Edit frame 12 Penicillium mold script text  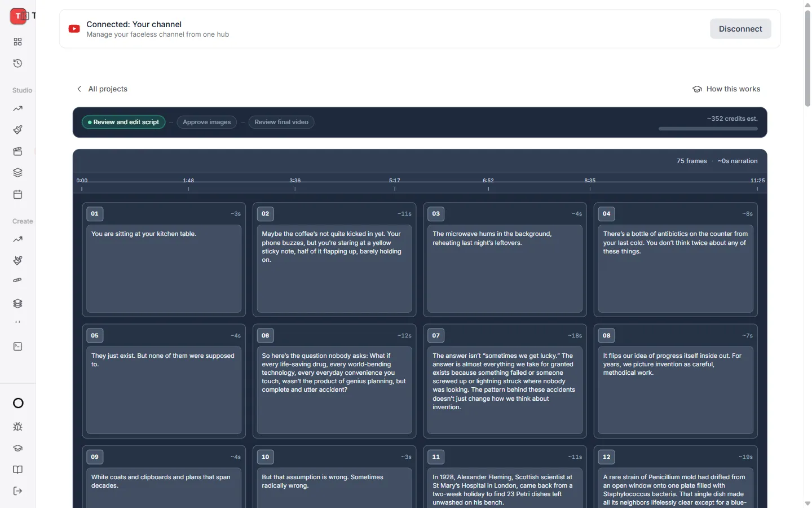click(x=676, y=488)
